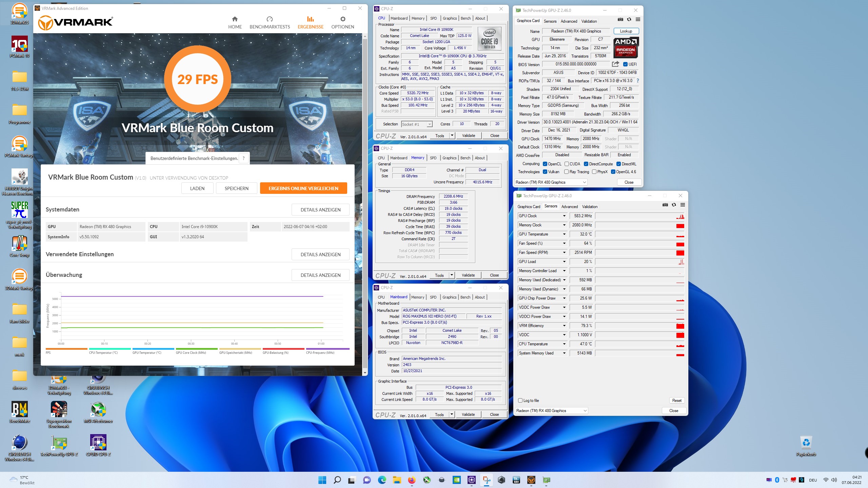Open the MSI Afterburner desktop shortcut
Image resolution: width=868 pixels, height=488 pixels.
click(x=98, y=412)
